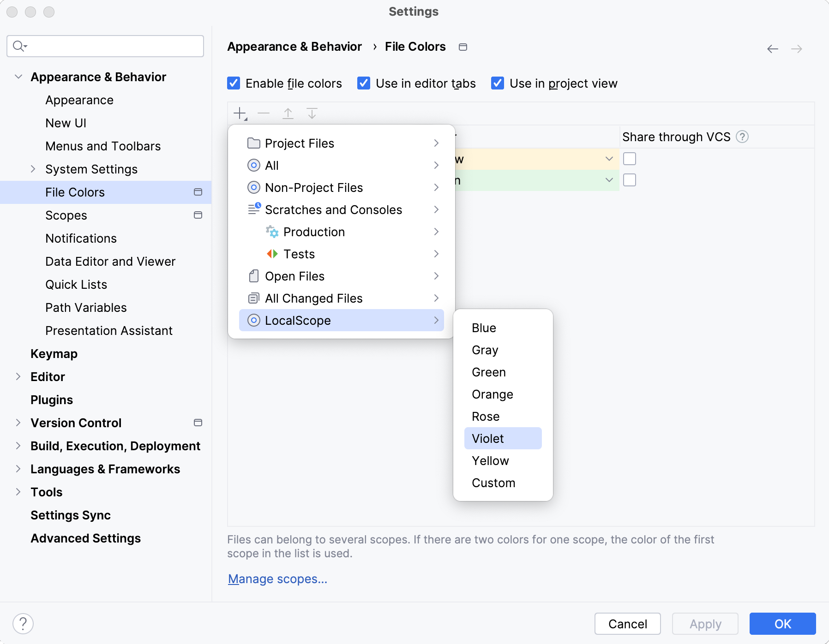
Task: Expand the Editor settings section
Action: click(x=18, y=377)
